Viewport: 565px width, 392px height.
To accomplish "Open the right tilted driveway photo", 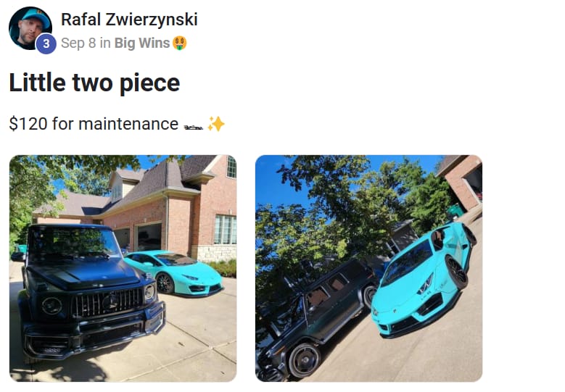I will 368,268.
